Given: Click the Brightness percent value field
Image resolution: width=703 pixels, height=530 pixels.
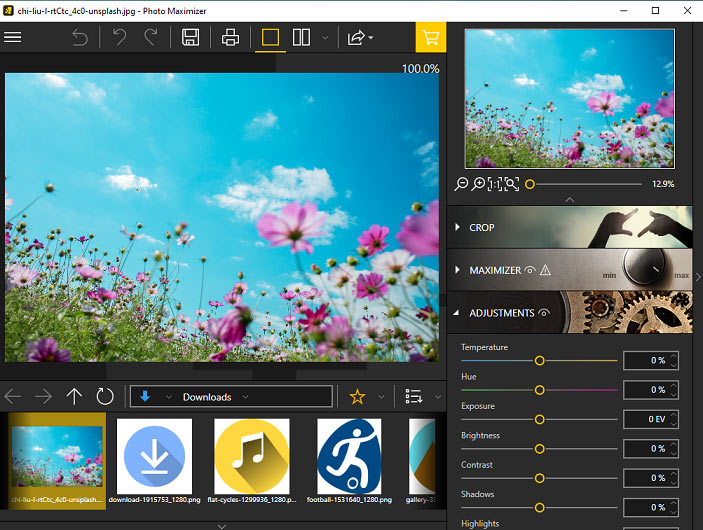Looking at the screenshot, I should pos(651,449).
